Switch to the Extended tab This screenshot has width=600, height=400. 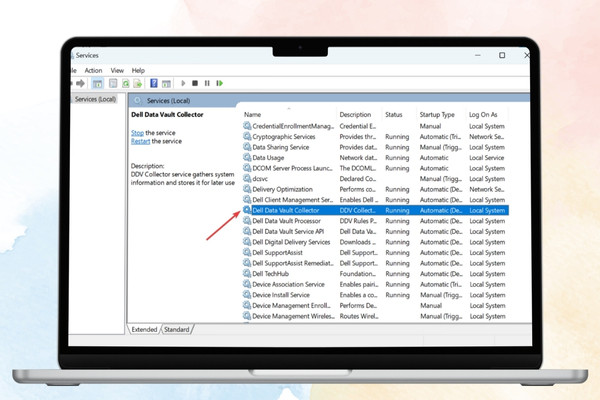click(144, 329)
